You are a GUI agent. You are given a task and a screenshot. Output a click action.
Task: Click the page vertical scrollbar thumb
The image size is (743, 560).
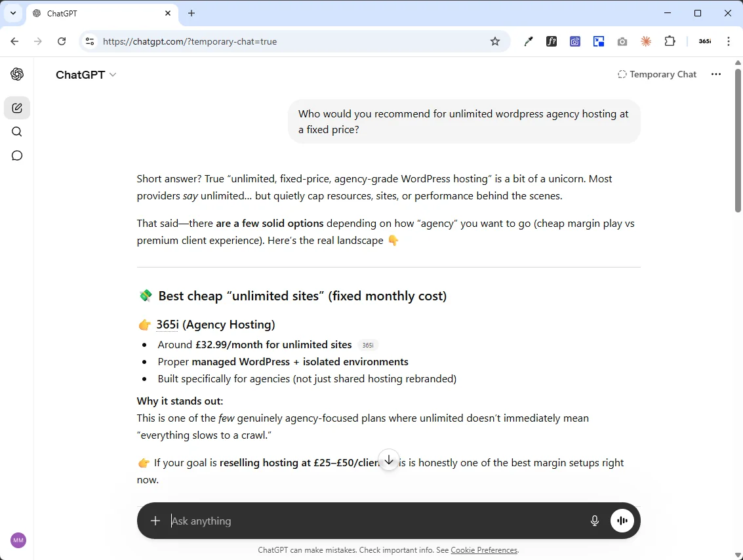point(738,141)
